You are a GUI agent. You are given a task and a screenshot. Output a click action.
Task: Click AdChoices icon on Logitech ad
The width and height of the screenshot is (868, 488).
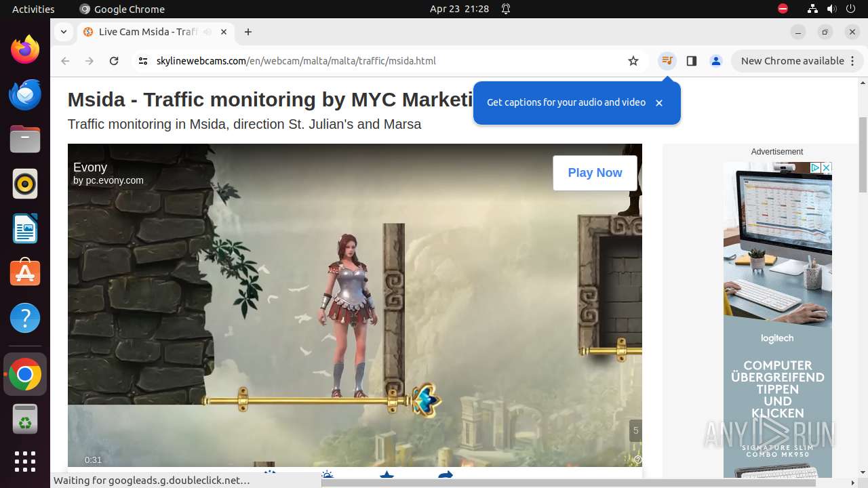pyautogui.click(x=816, y=167)
